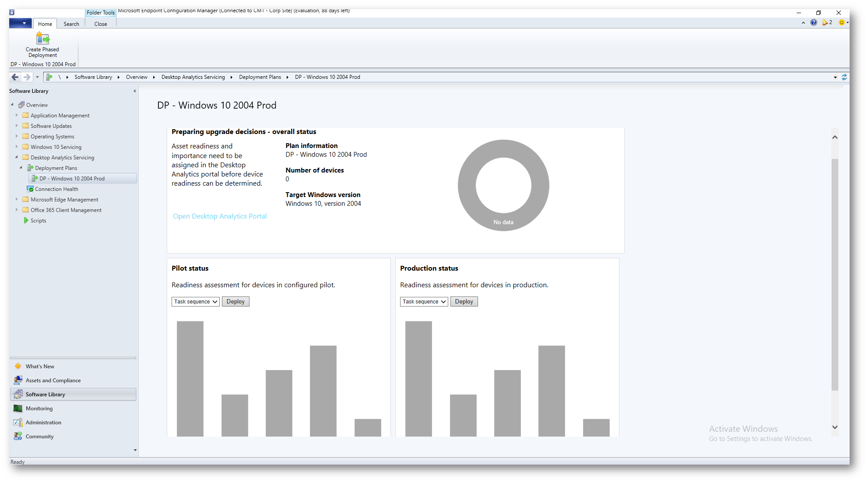Select the Overview icon in tree
The image size is (868, 483).
pos(21,105)
